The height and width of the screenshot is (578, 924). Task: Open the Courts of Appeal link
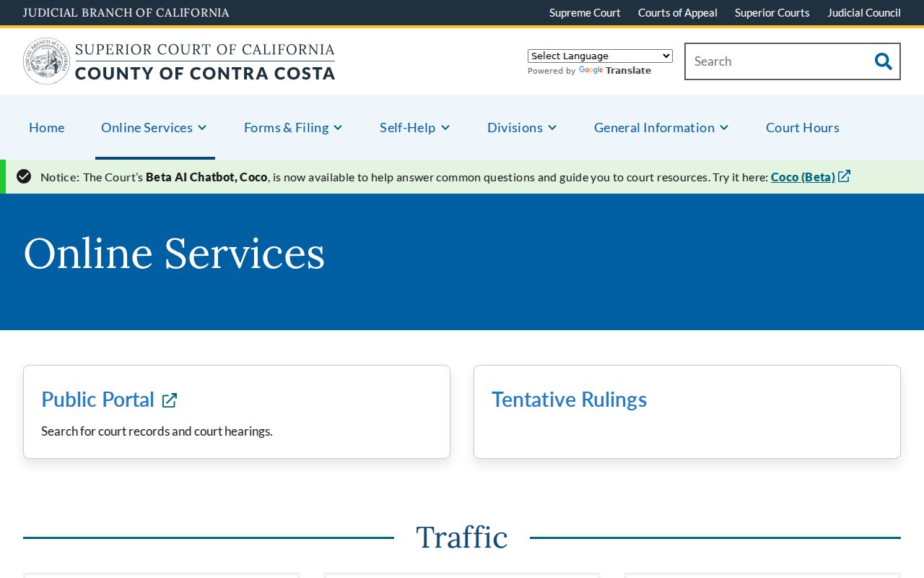[678, 12]
